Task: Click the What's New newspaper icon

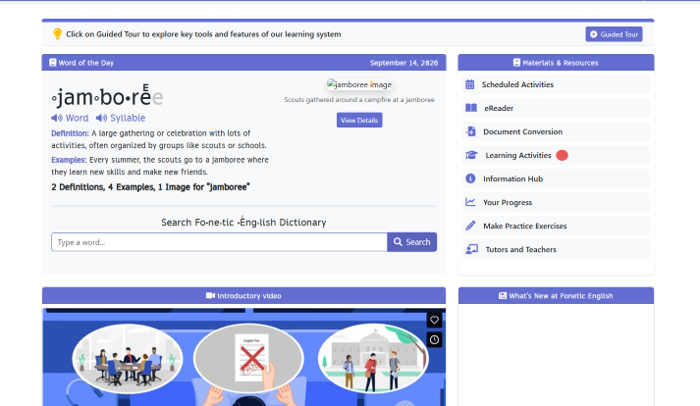Action: [x=503, y=296]
